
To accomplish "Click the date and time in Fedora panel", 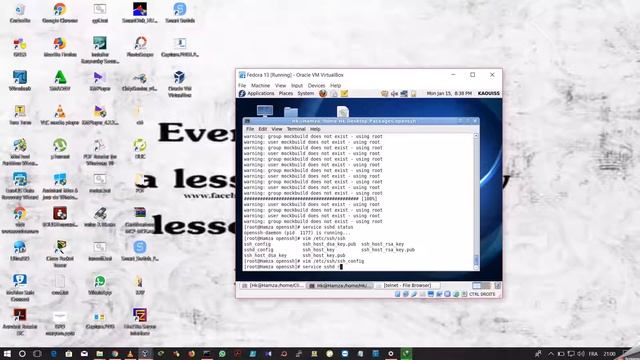I will pos(449,93).
